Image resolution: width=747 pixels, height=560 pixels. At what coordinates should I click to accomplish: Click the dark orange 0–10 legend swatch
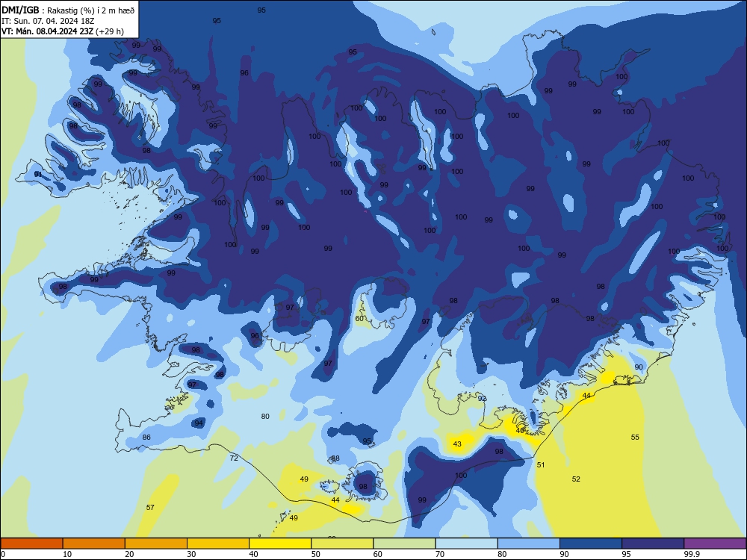31,544
